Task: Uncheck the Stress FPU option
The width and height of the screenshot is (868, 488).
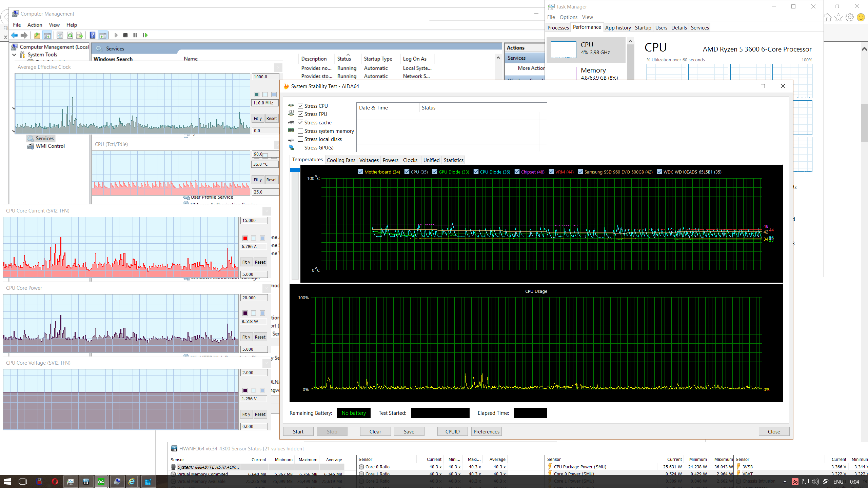Action: [x=300, y=114]
